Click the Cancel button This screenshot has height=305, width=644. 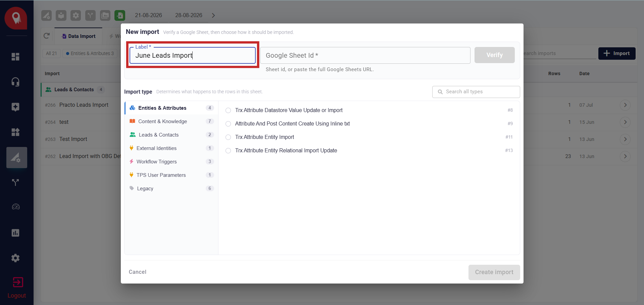(138, 272)
